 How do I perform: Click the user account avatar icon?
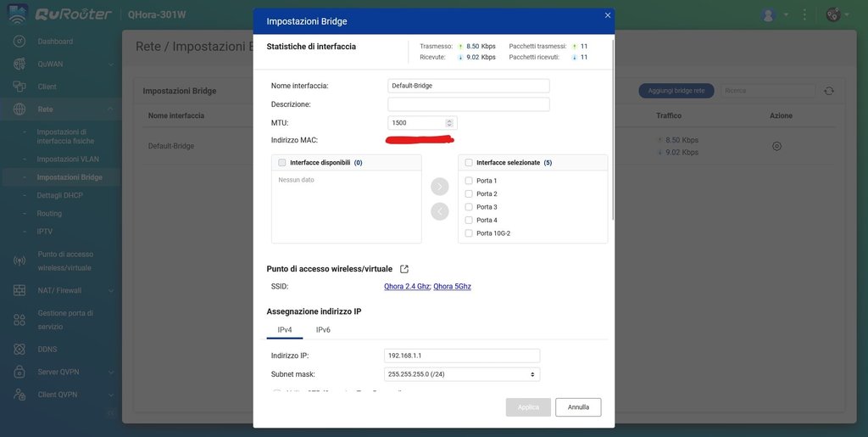[x=769, y=15]
